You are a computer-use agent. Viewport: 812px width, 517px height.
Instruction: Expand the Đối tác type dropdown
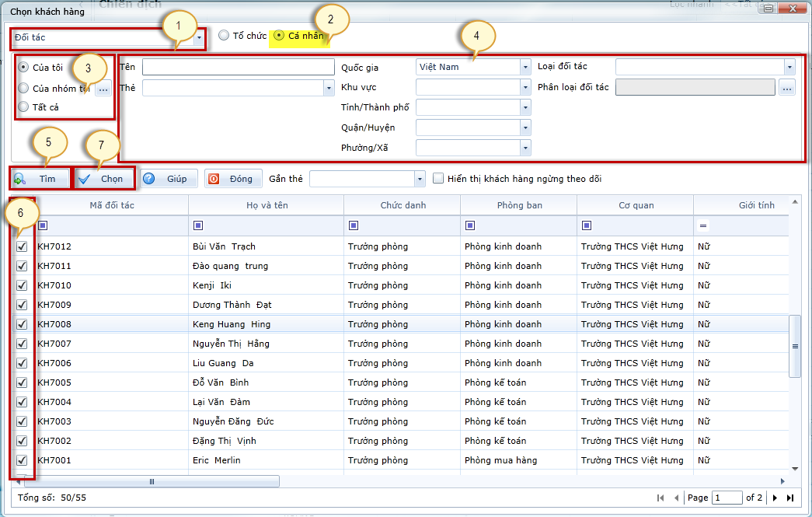[x=199, y=37]
